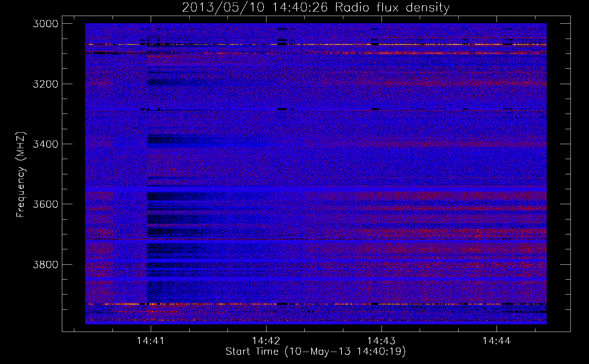Screen dimensions: 589x364
Task: Click the 3600 frequency axis label
Action: pos(46,204)
